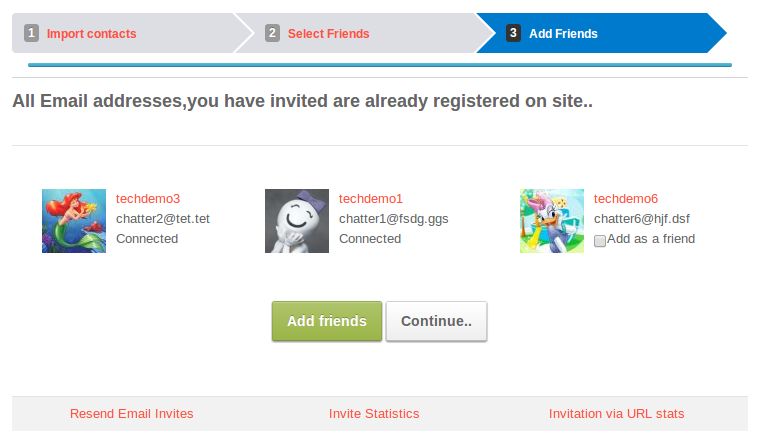This screenshot has width=758, height=444.
Task: Click the step 1 number badge
Action: pos(31,33)
